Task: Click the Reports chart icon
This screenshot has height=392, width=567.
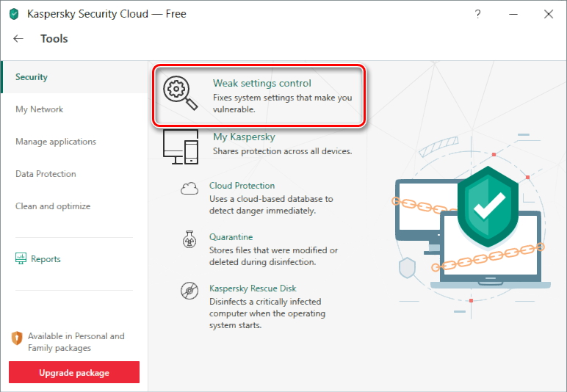Action: pos(21,258)
